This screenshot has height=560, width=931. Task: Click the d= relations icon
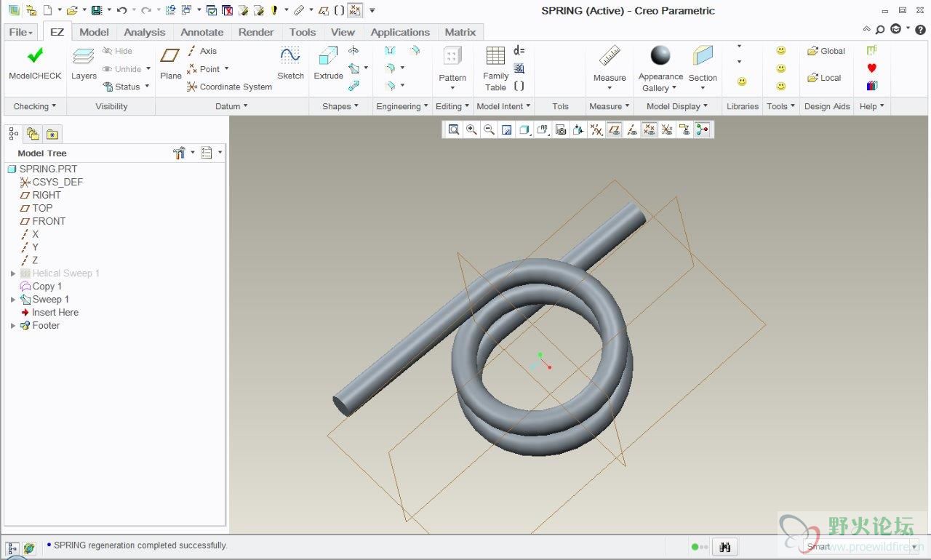tap(519, 50)
